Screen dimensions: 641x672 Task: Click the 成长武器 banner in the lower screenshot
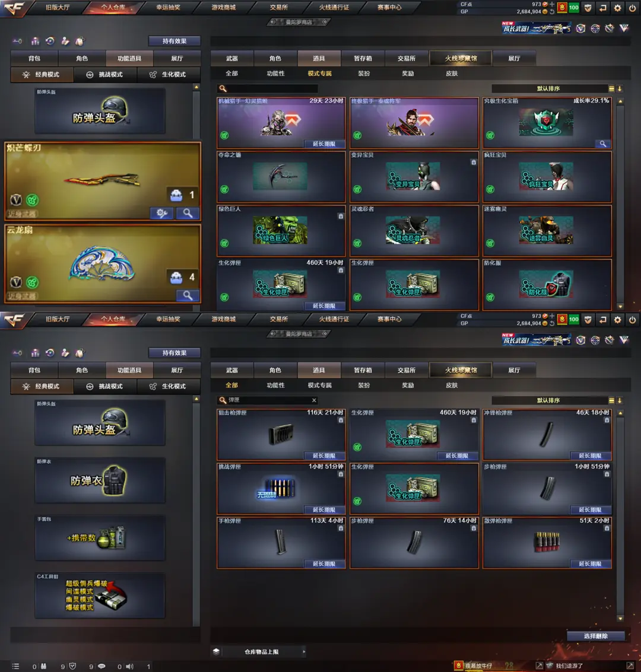pyautogui.click(x=536, y=340)
